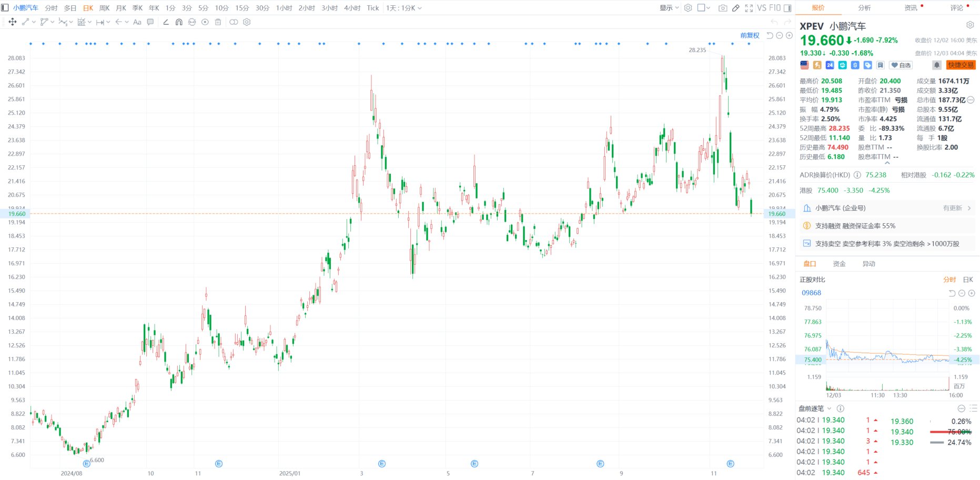Click the earnings E marker near 2024/08
This screenshot has width=980, height=480.
(x=87, y=464)
